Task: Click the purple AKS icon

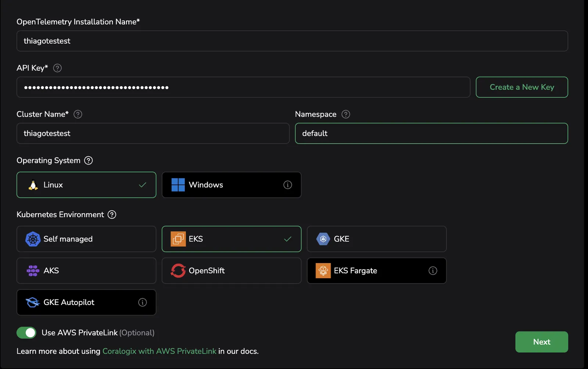Action: coord(33,271)
